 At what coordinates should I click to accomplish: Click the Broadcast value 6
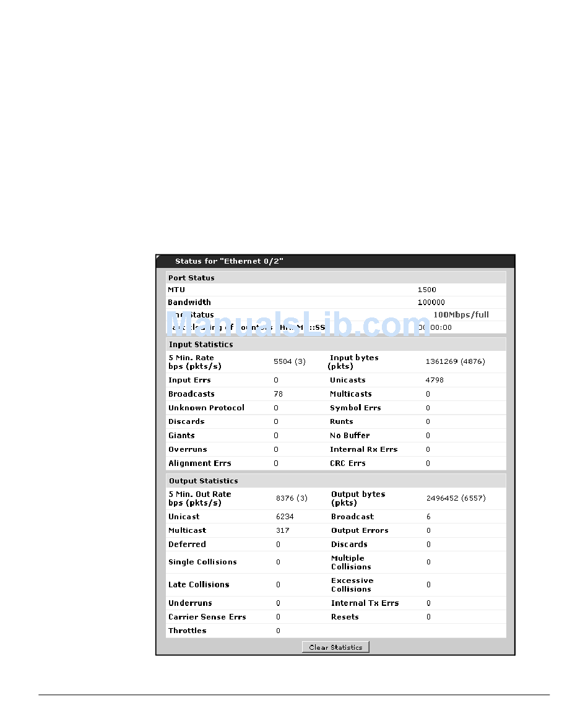[428, 517]
